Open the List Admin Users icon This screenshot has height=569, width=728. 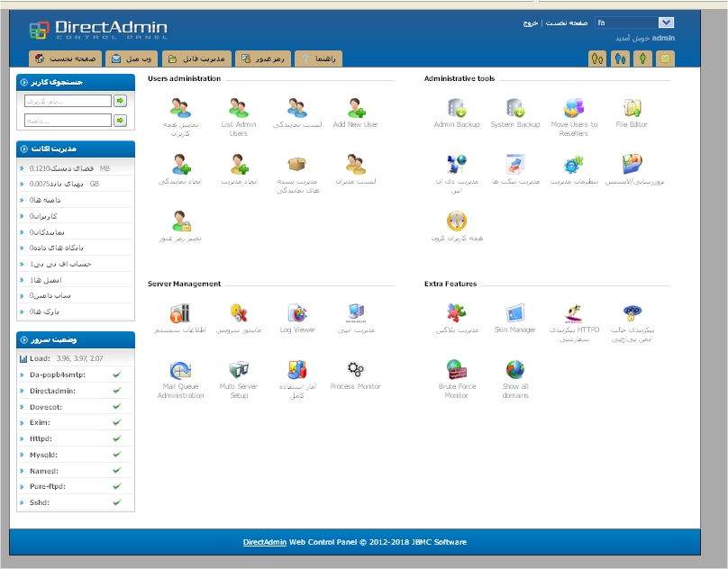(239, 108)
